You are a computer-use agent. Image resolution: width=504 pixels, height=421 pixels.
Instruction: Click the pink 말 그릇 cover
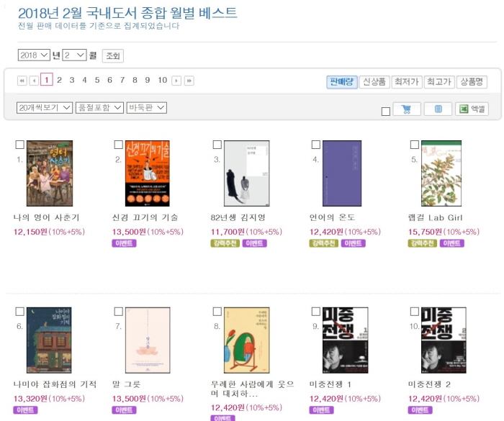[x=148, y=340]
